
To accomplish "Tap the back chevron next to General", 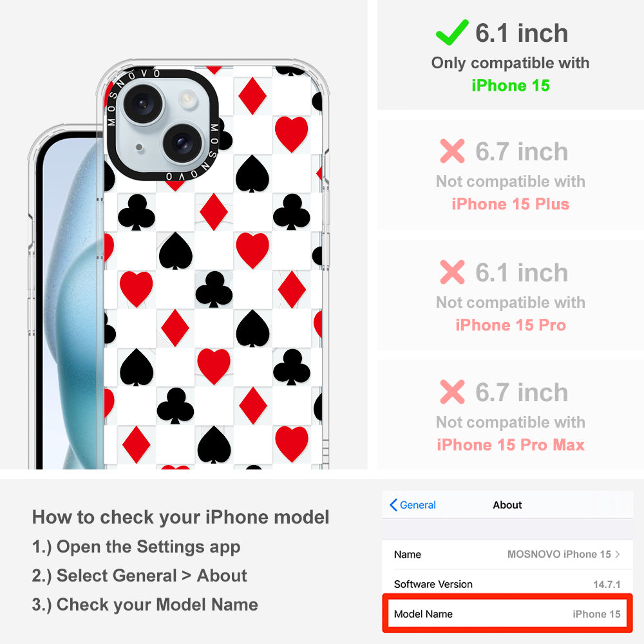I will tap(393, 505).
